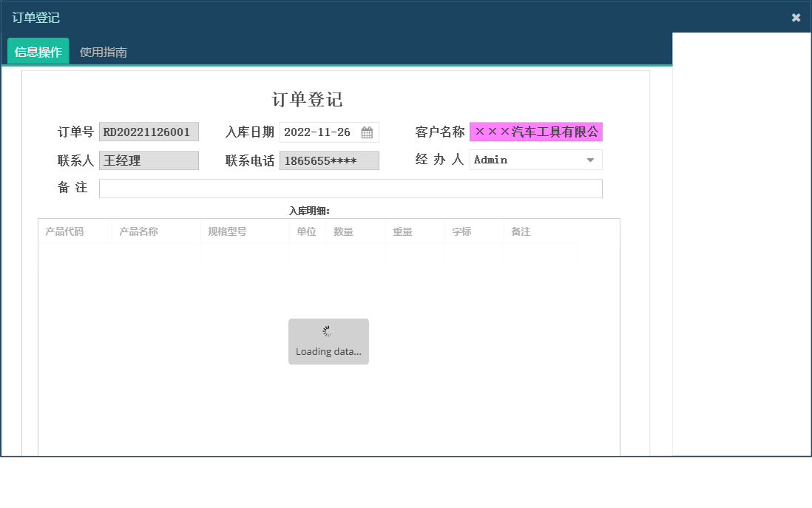Click inside the 备注 input field
This screenshot has height=508, width=812.
click(351, 188)
